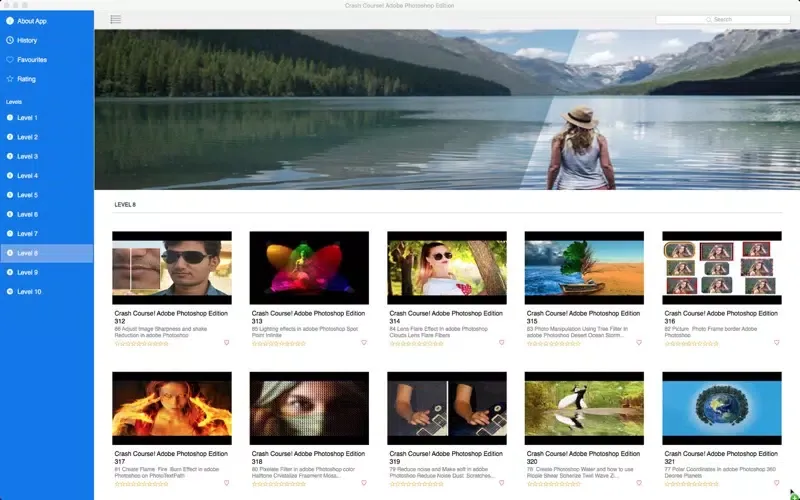Click the Favourites heart icon in sidebar

10,60
